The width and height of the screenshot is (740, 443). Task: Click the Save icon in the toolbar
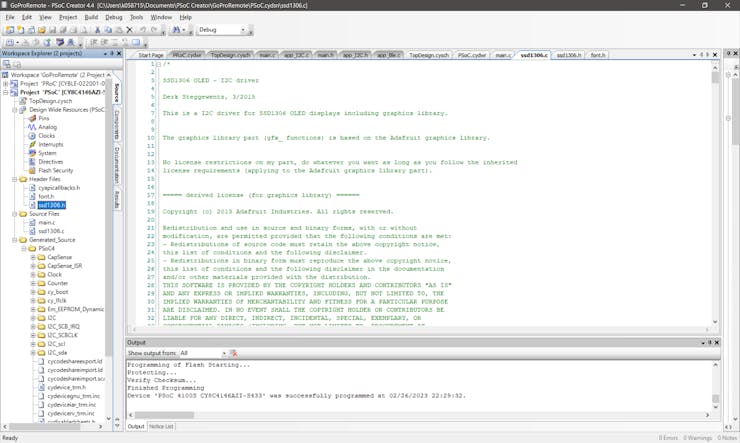point(52,30)
